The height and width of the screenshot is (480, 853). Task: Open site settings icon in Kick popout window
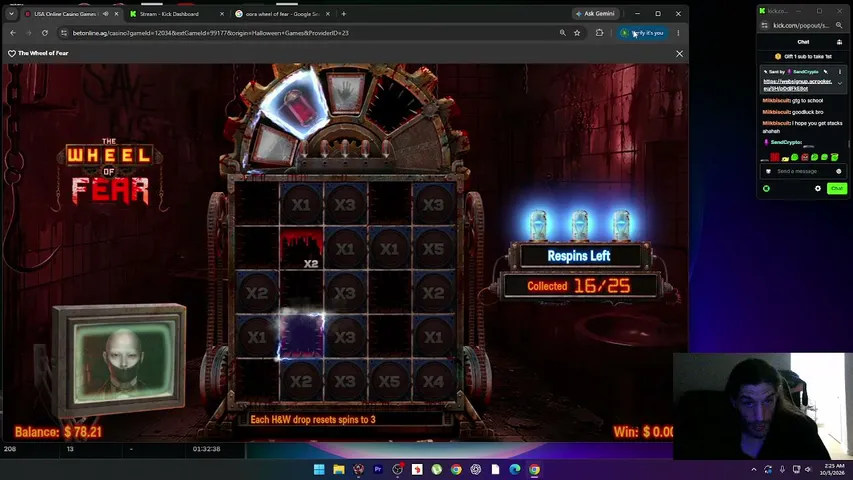[765, 26]
